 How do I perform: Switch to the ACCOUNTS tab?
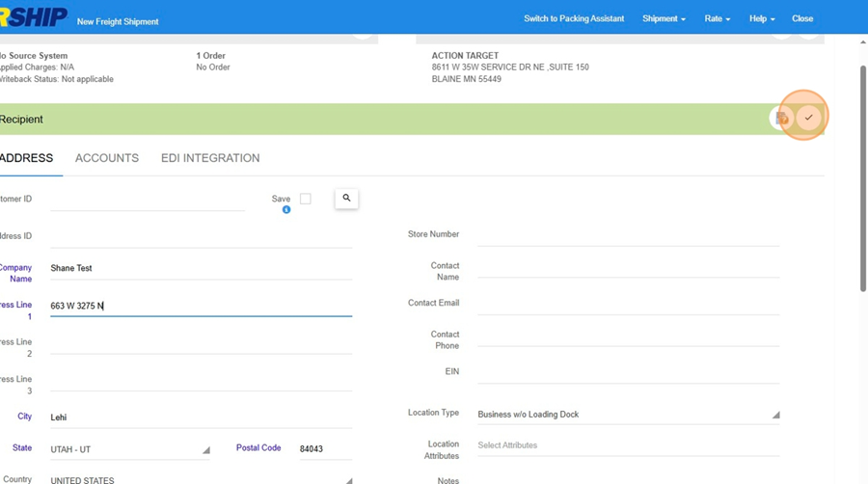click(x=107, y=158)
